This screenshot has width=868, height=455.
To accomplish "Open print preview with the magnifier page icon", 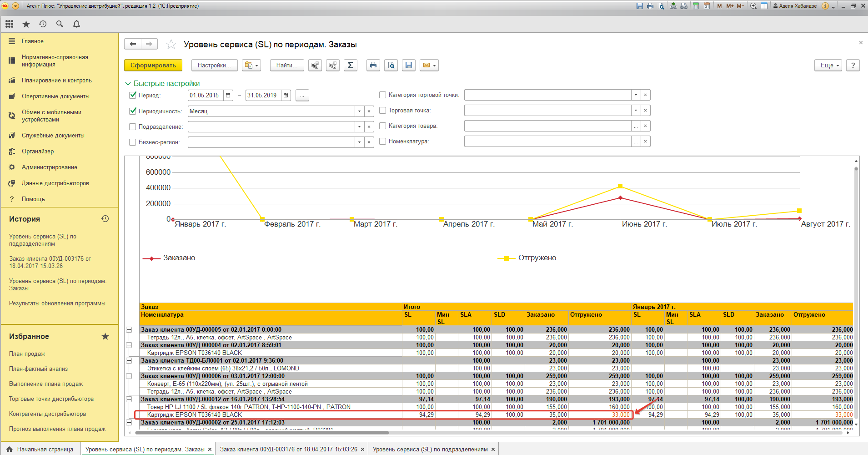I will [391, 66].
